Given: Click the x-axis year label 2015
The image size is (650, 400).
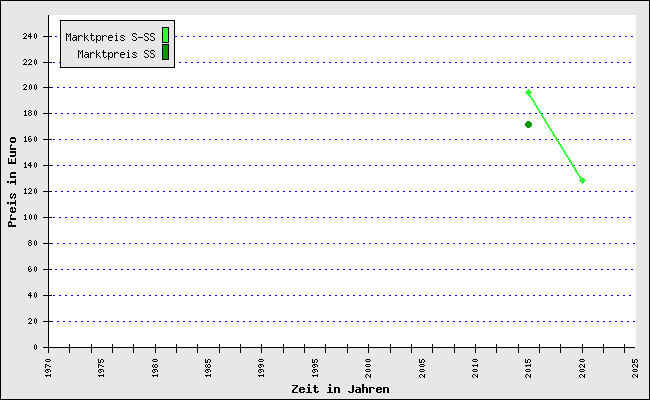Looking at the screenshot, I should [529, 368].
